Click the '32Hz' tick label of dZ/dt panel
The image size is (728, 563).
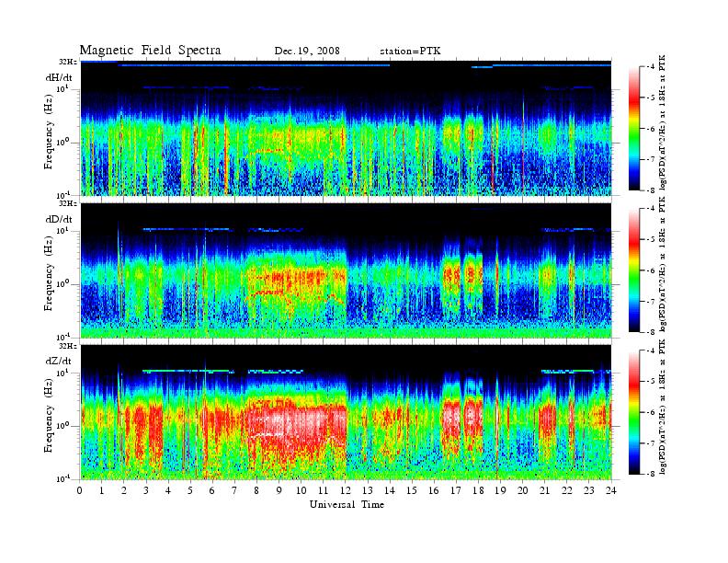[x=67, y=346]
